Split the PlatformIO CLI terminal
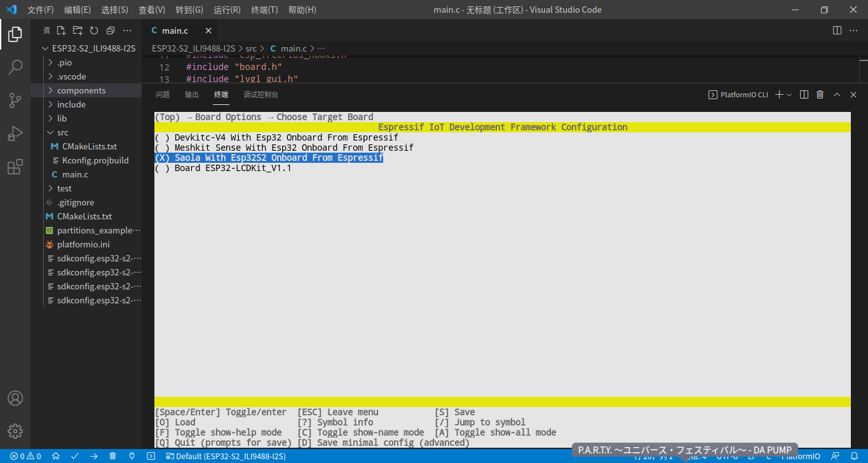The height and width of the screenshot is (463, 868). point(804,94)
